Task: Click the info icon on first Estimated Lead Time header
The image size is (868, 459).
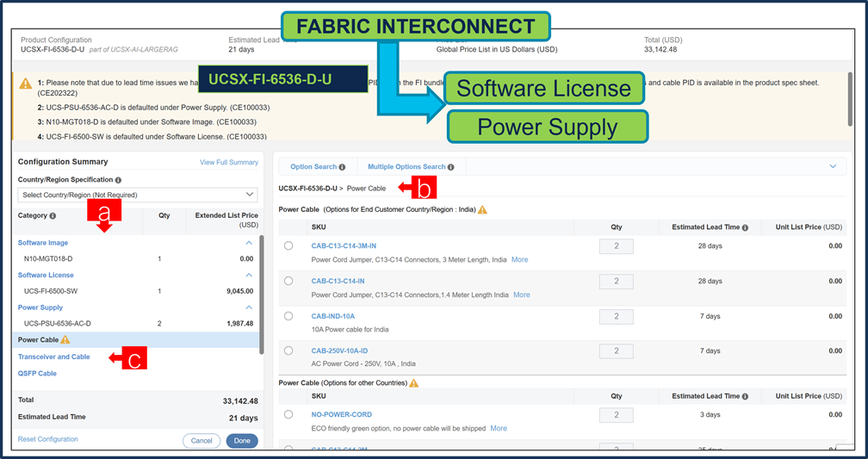Action: tap(745, 227)
